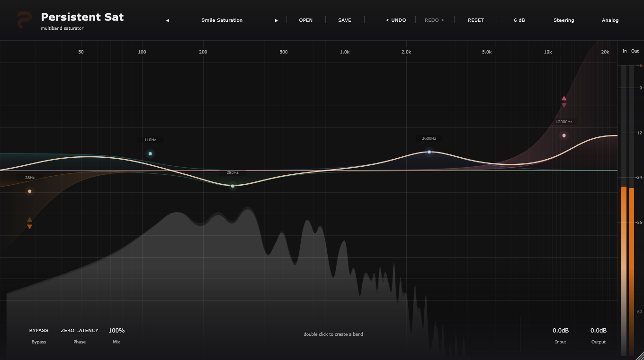This screenshot has width=644, height=360.
Task: Click the window resize grip corner
Action: click(x=639, y=355)
